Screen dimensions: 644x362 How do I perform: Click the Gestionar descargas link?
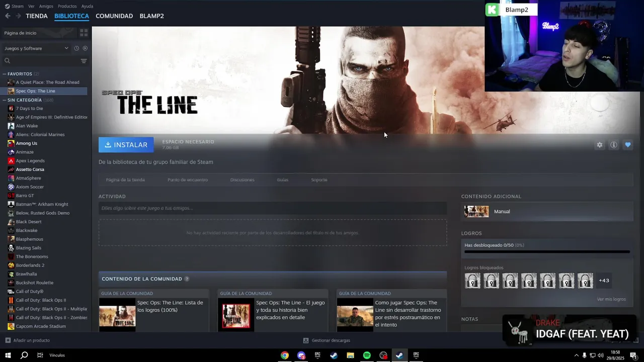coord(331,340)
